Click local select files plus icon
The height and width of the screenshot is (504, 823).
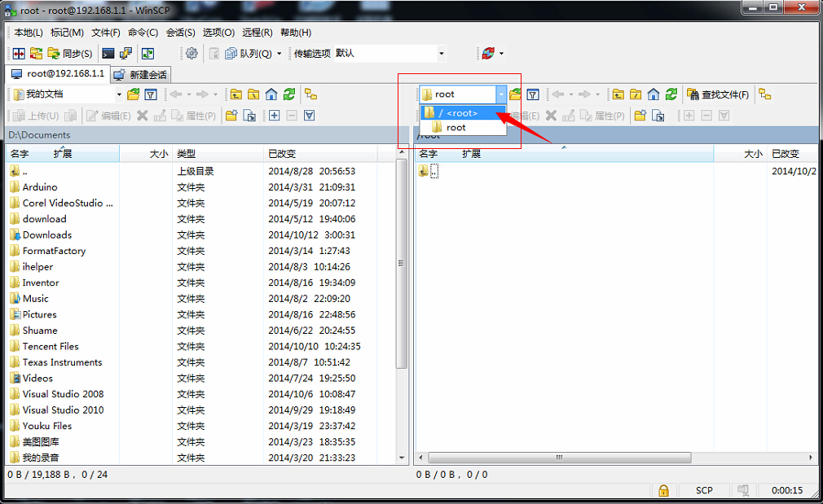pyautogui.click(x=274, y=116)
